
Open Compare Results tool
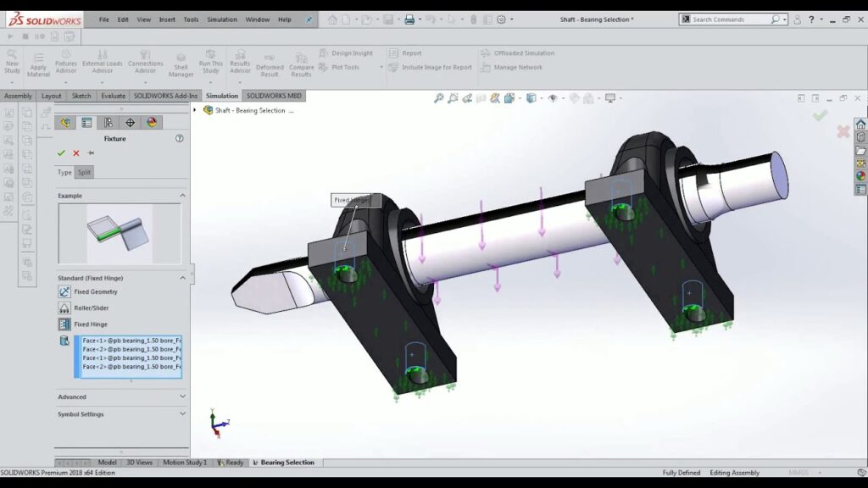[301, 64]
